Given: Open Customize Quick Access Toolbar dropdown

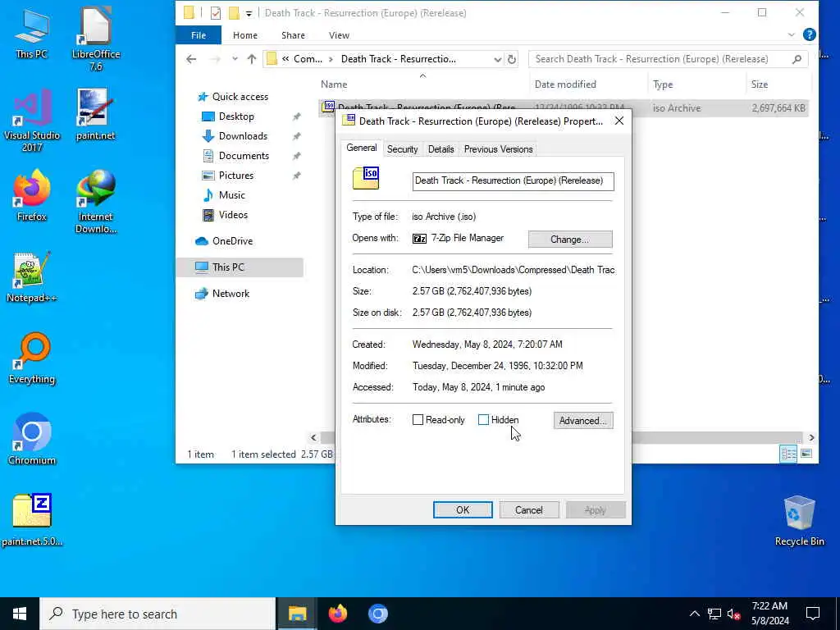Looking at the screenshot, I should pyautogui.click(x=249, y=13).
